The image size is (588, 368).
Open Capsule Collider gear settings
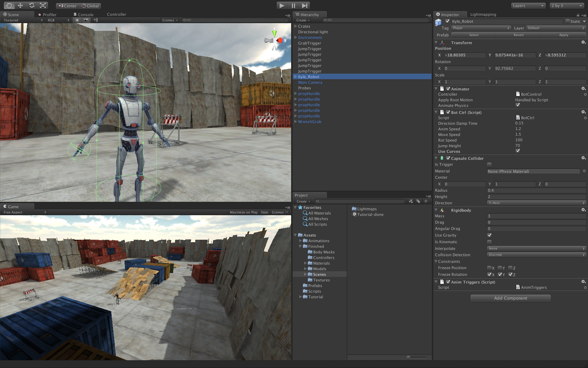pos(583,158)
